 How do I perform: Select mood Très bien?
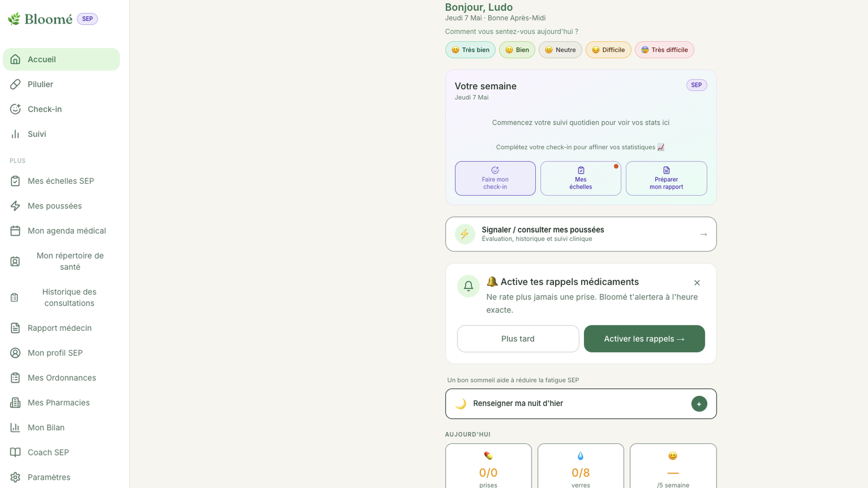pos(470,50)
